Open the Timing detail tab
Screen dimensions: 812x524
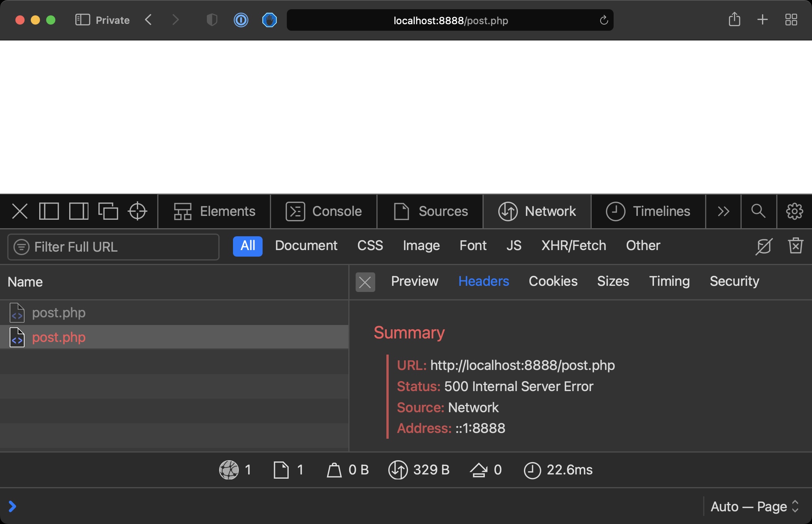point(669,281)
